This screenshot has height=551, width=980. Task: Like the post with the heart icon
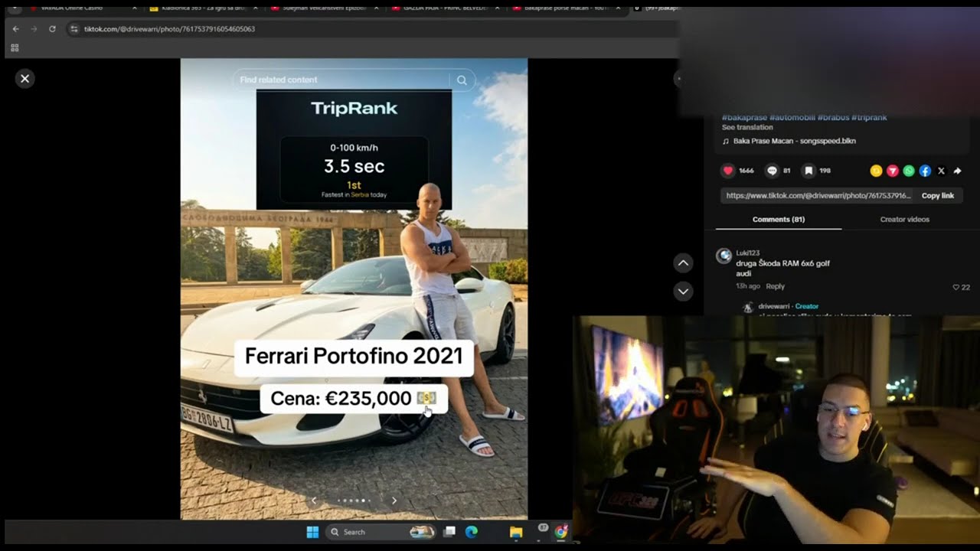click(728, 171)
